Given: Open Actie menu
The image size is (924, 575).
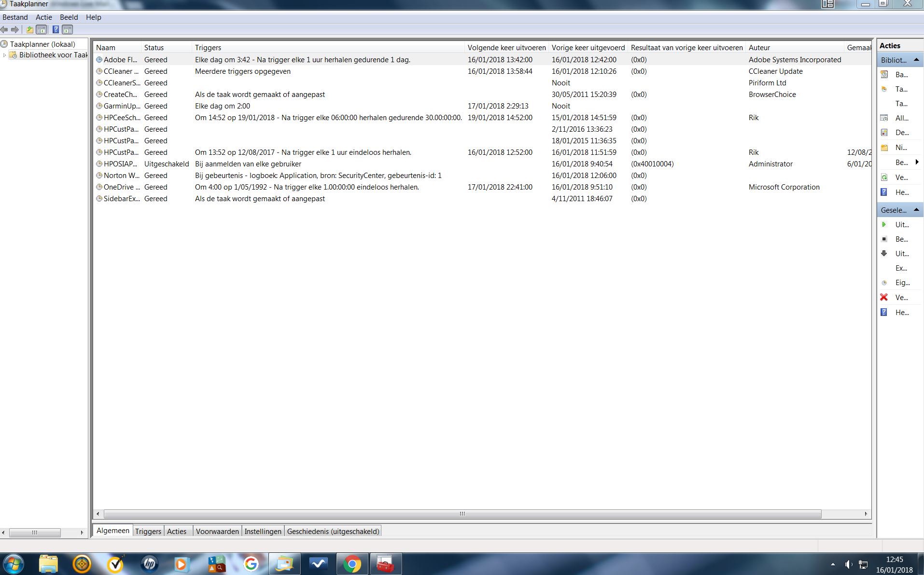Looking at the screenshot, I should pyautogui.click(x=44, y=17).
